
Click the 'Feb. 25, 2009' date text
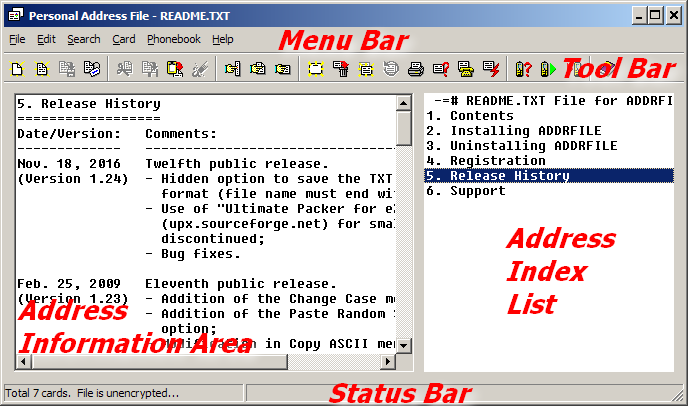pos(68,284)
